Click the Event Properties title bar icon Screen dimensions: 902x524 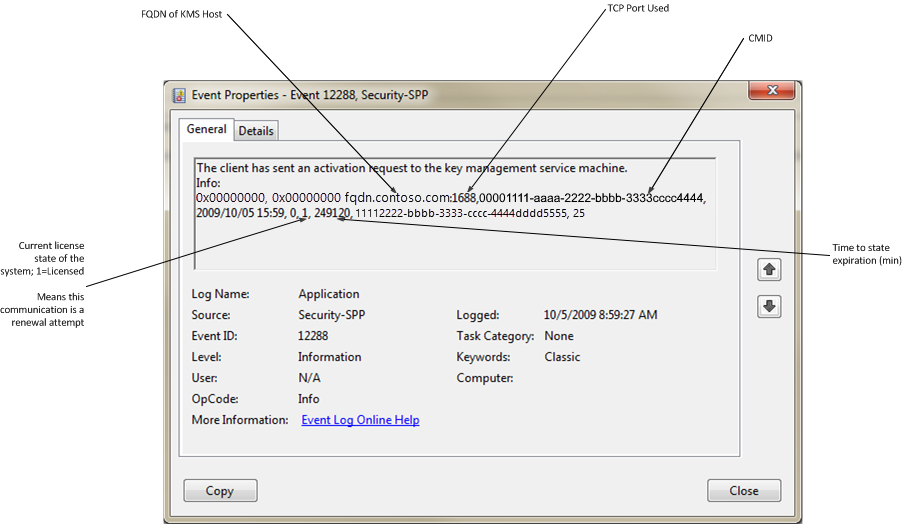click(x=179, y=95)
